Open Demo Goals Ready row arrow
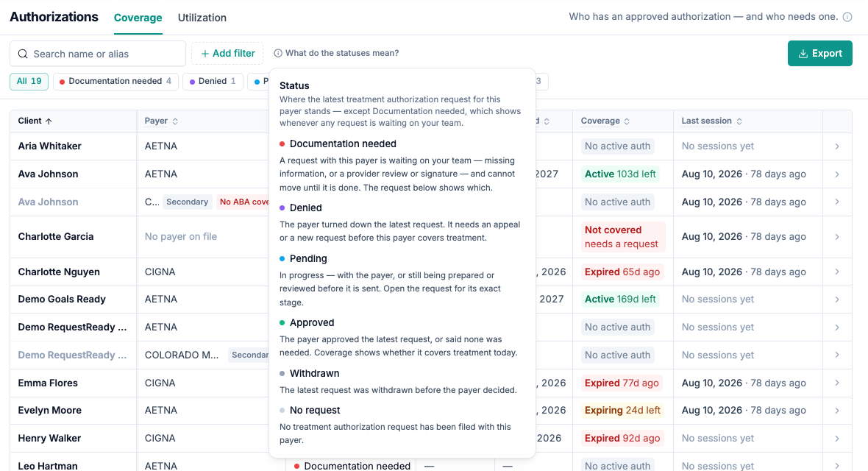 click(837, 300)
